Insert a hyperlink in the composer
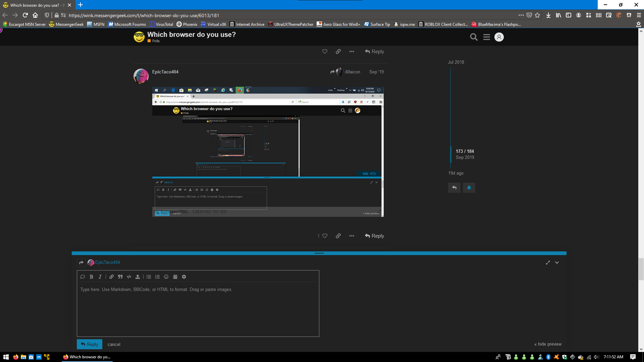Screen dimensions: 644x362 click(x=111, y=277)
